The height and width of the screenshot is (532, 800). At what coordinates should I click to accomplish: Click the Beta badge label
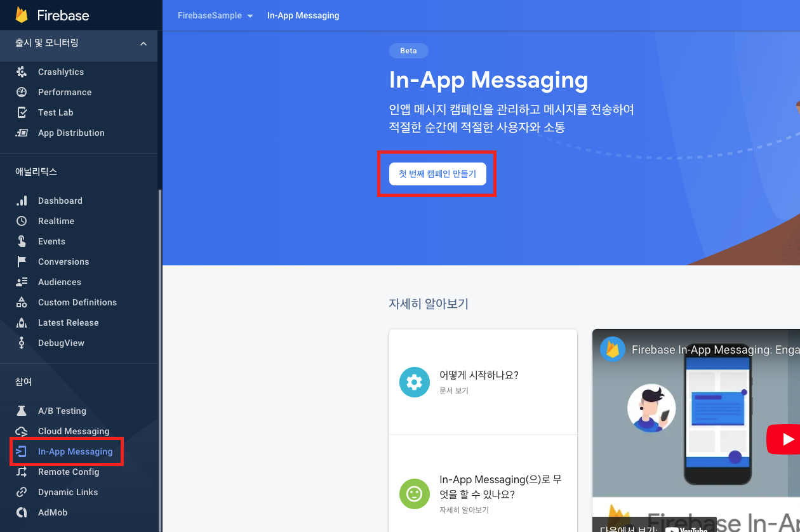pyautogui.click(x=409, y=51)
